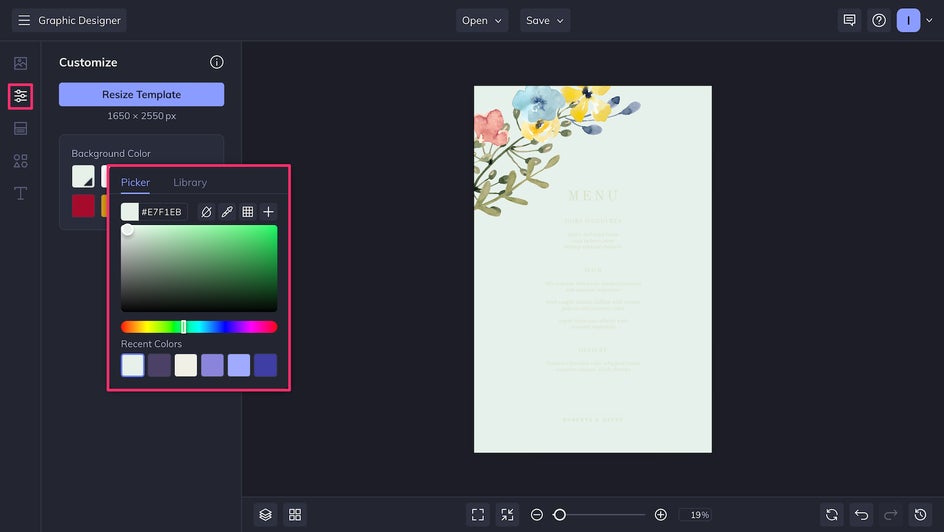Select the dark red background color swatch
944x532 pixels.
pyautogui.click(x=83, y=205)
